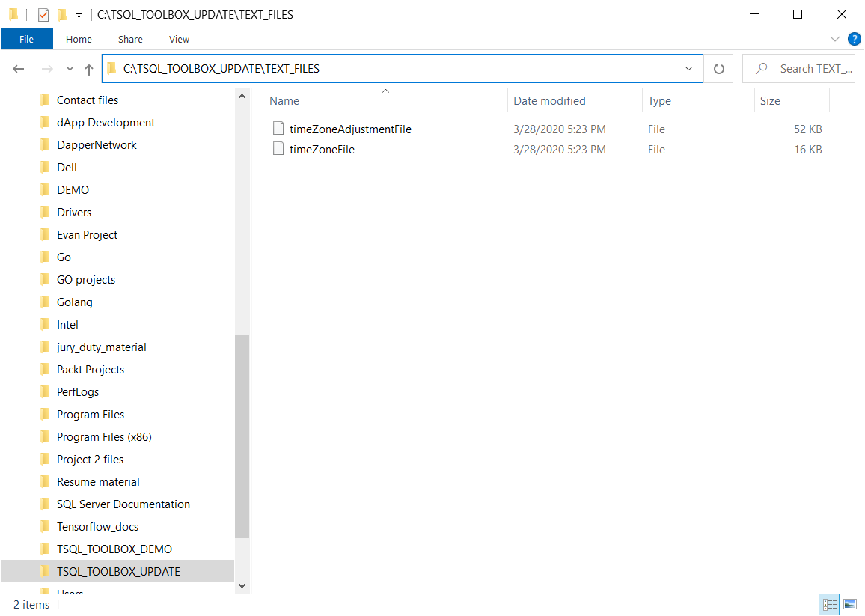This screenshot has height=616, width=865.
Task: Select the DapperNetwork folder
Action: point(97,145)
